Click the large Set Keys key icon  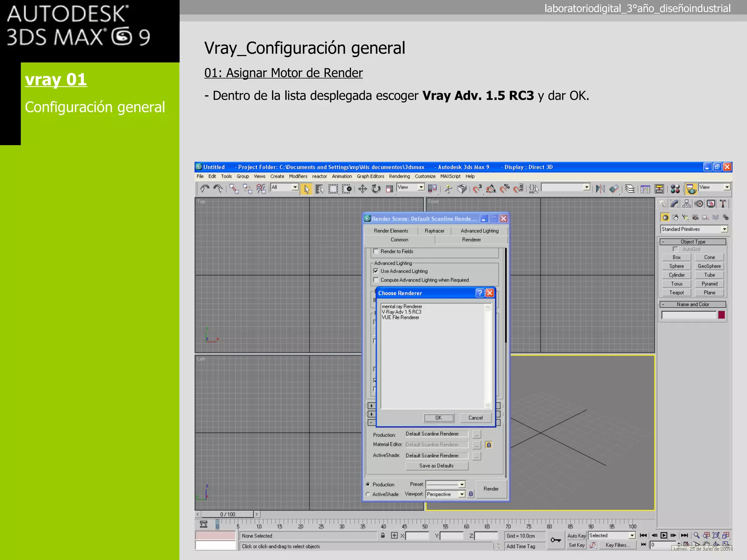tap(556, 540)
